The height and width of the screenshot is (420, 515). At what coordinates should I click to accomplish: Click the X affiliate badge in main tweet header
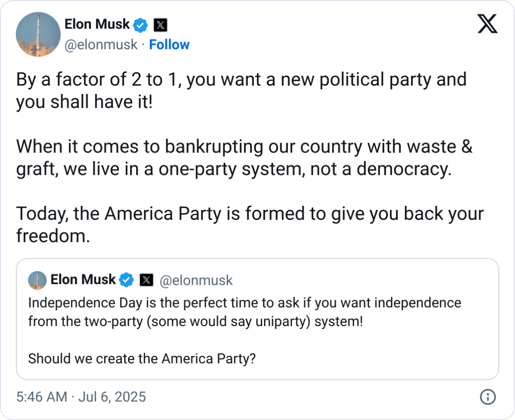pos(160,24)
